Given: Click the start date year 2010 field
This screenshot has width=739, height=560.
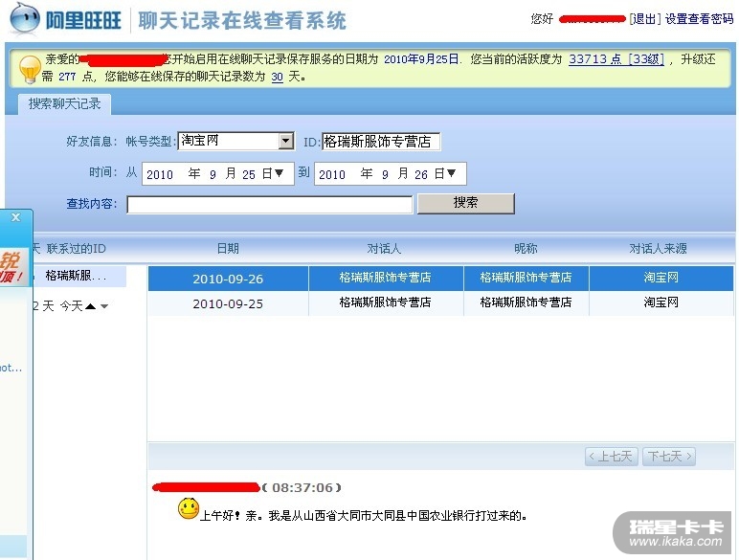Looking at the screenshot, I should pyautogui.click(x=160, y=174).
